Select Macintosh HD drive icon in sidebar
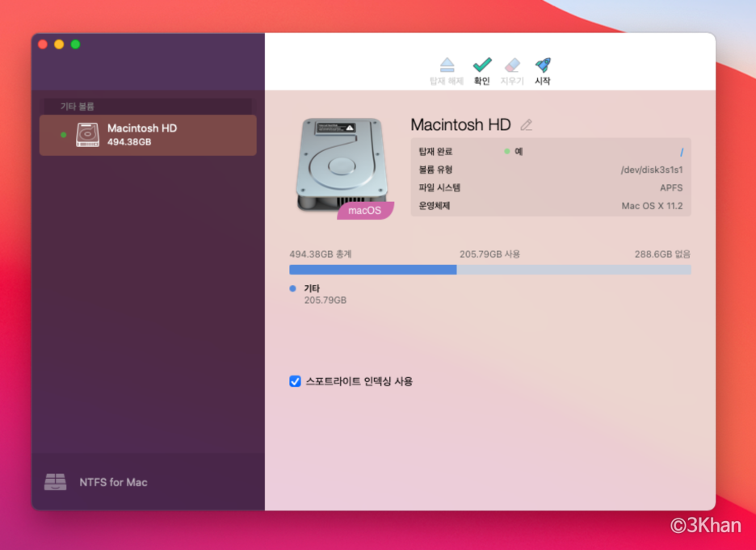 pos(87,135)
